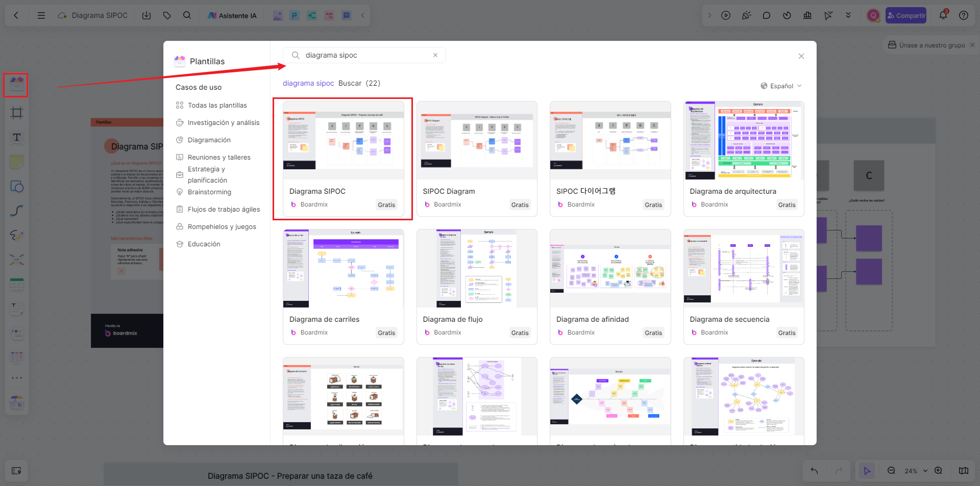Select the Mind map tool
This screenshot has height=486, width=980.
tap(16, 260)
